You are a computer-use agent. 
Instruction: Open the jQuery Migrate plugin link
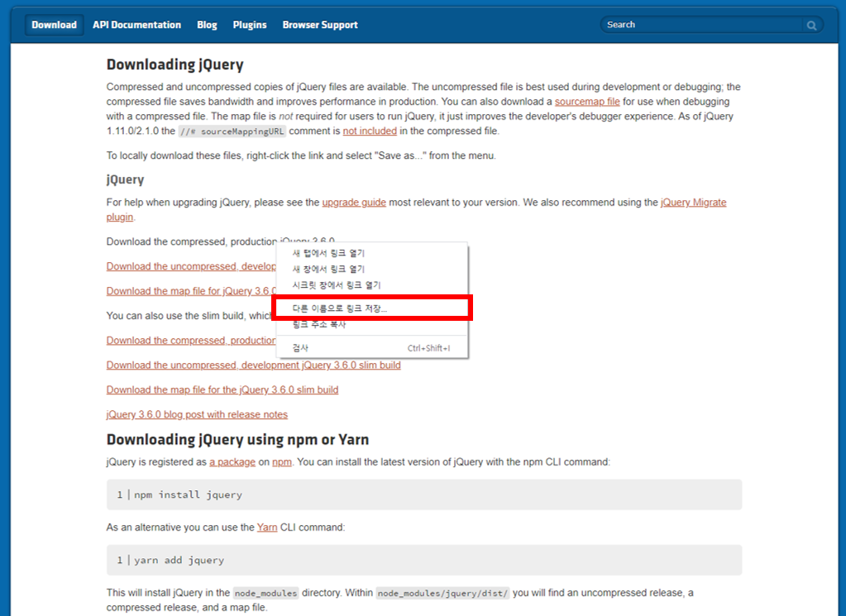click(693, 203)
